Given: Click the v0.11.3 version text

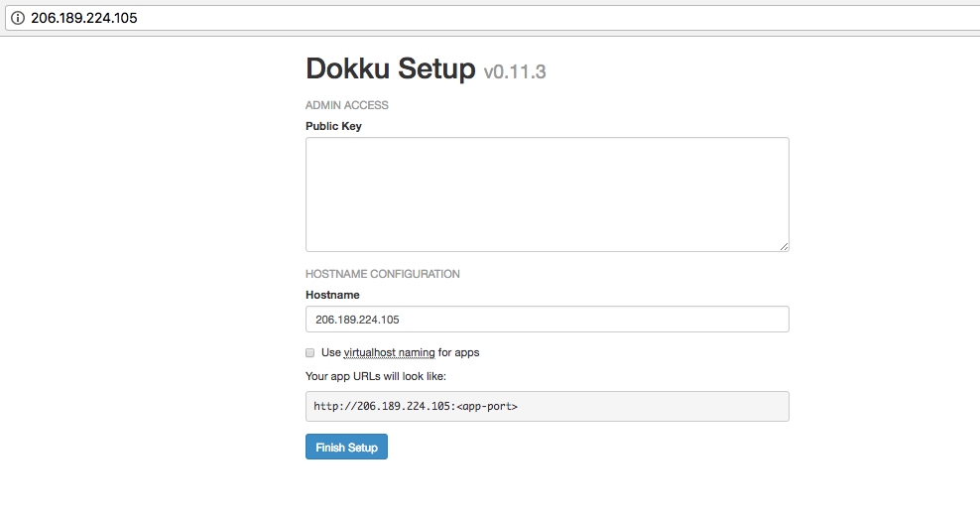Looking at the screenshot, I should (x=515, y=71).
